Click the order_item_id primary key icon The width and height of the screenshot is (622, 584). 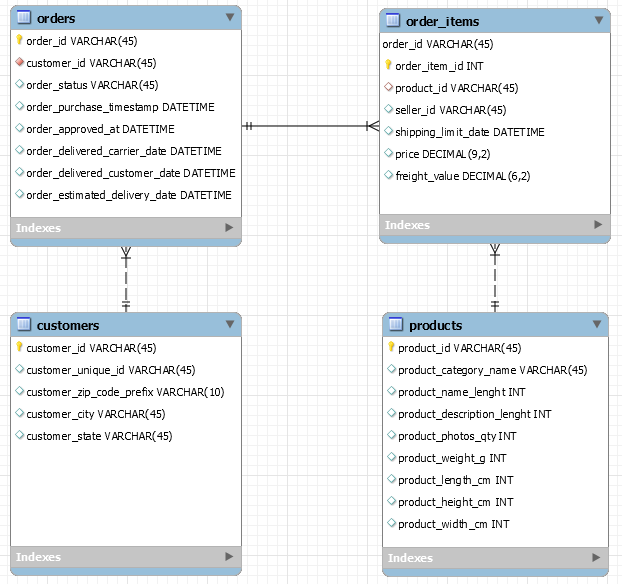click(389, 66)
